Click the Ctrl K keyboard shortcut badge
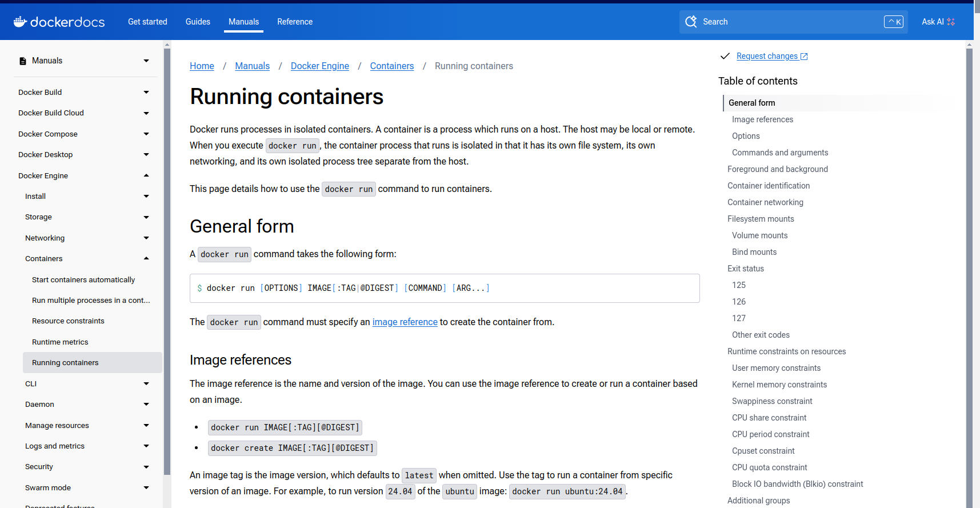Viewport: 980px width, 508px height. (x=894, y=22)
